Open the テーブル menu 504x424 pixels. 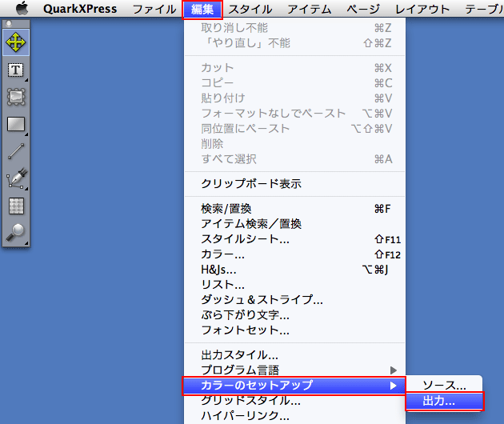tap(484, 9)
